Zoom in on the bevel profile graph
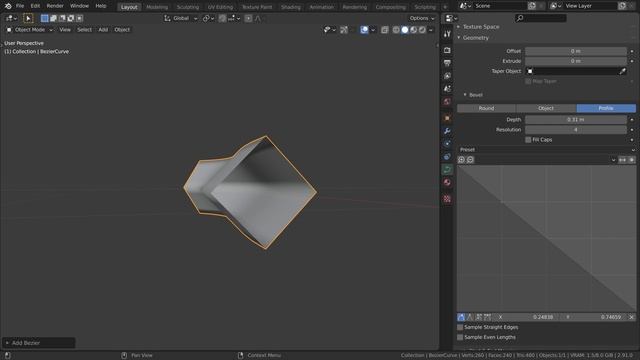 pyautogui.click(x=462, y=160)
